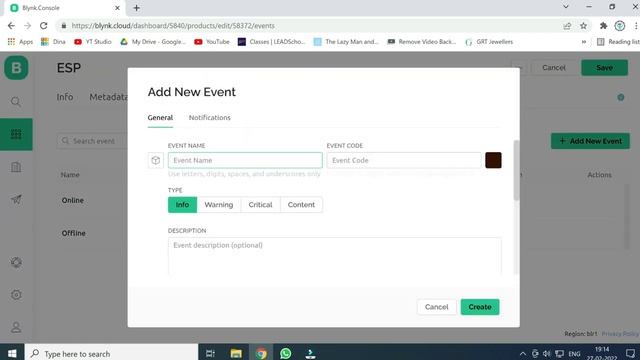Click the Event Code input field

click(x=404, y=160)
